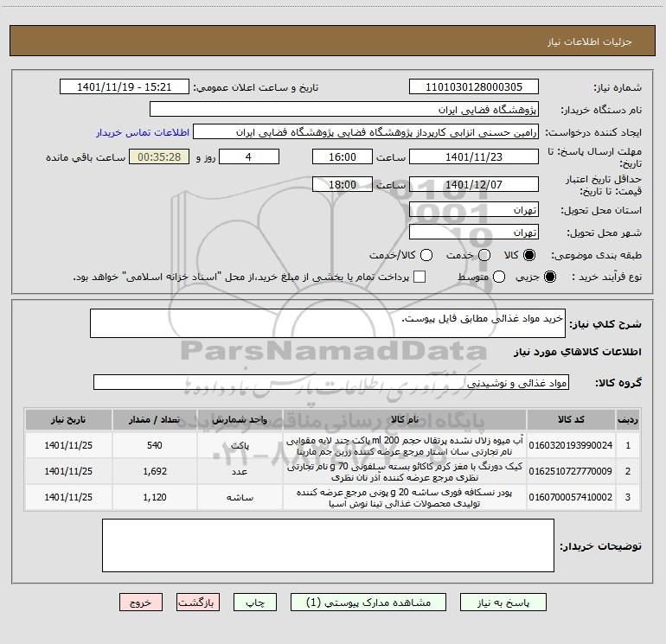
Task: Click the remaining time countdown 00:35:28
Action: point(159,156)
